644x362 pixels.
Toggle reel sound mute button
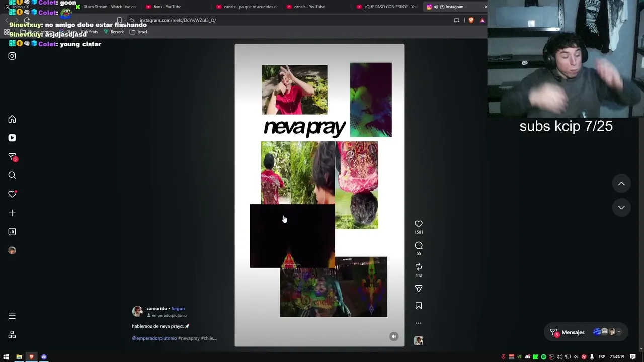(394, 337)
